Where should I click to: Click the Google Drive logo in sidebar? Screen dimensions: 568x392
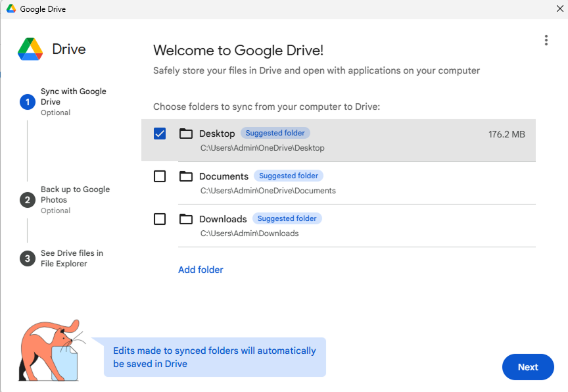(30, 49)
